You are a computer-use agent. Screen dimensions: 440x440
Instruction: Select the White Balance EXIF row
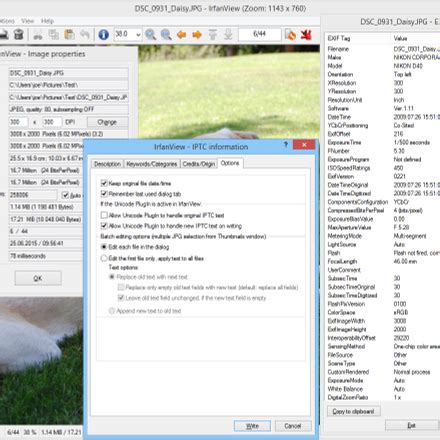point(382,389)
